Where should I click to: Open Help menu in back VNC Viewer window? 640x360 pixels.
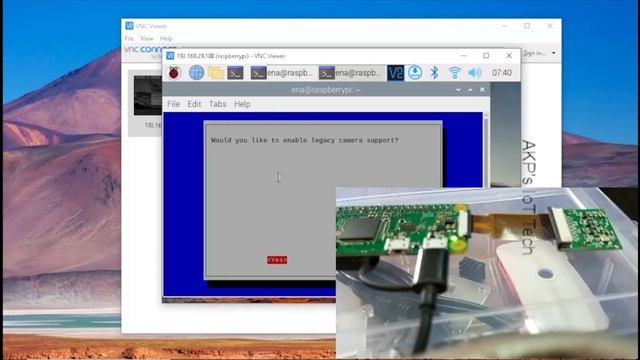(166, 38)
